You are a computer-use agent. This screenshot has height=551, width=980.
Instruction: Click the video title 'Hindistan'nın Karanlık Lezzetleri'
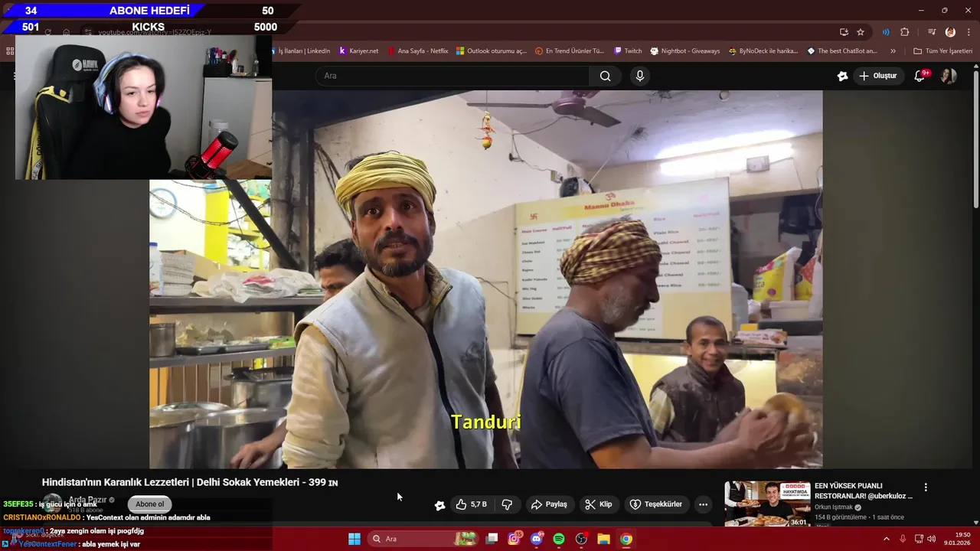[190, 482]
